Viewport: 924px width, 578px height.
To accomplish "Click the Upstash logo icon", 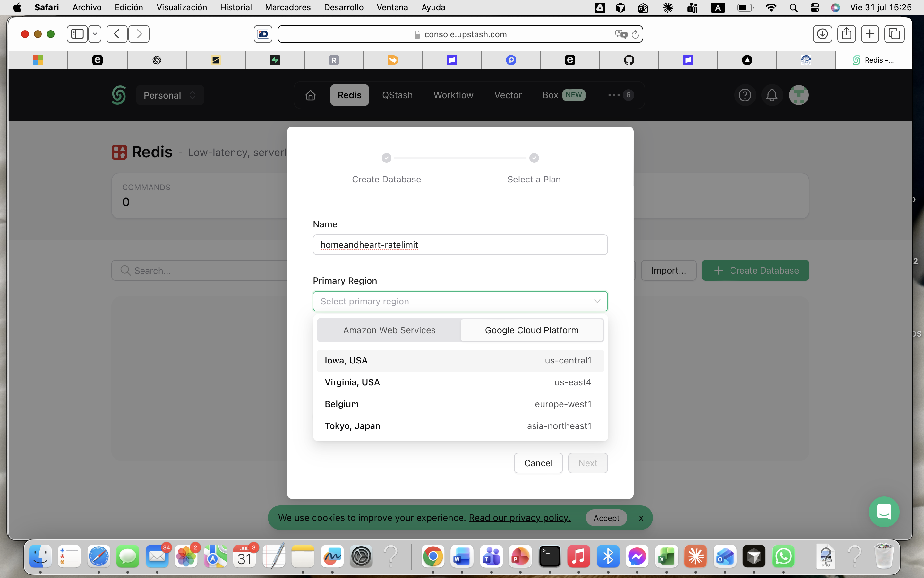I will tap(119, 95).
